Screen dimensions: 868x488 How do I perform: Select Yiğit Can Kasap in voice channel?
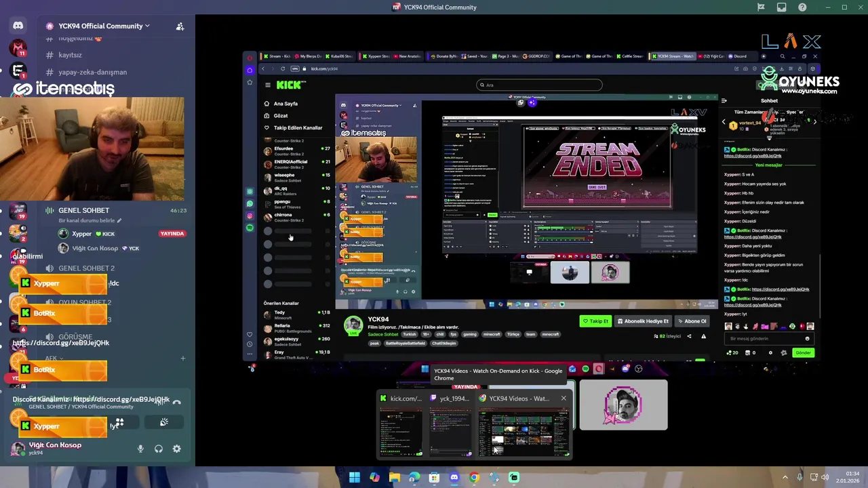[95, 249]
